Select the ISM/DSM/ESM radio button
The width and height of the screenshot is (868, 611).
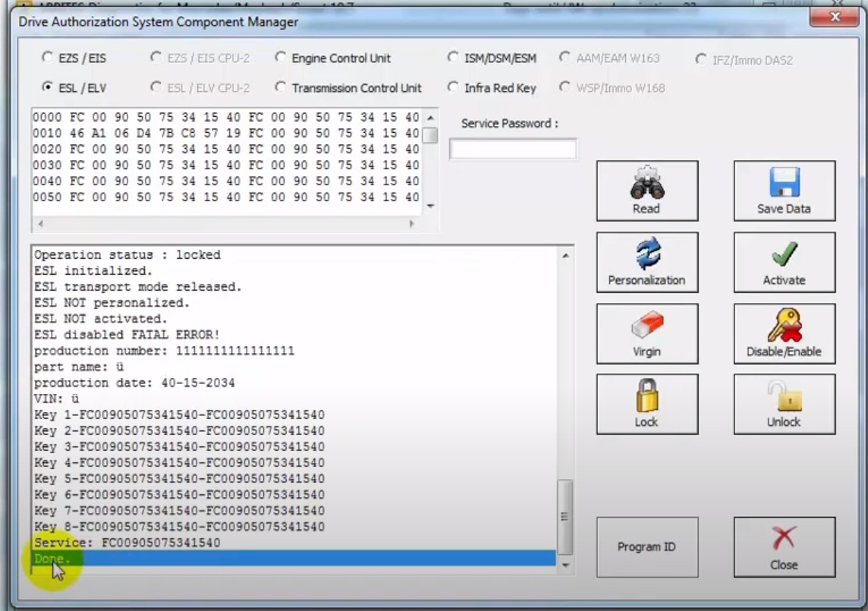454,58
